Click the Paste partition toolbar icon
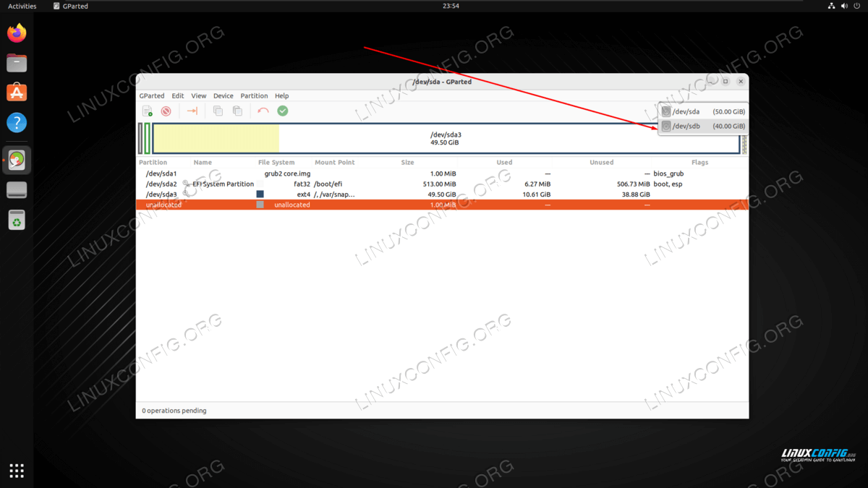Screen dimensions: 868x488 (237, 111)
